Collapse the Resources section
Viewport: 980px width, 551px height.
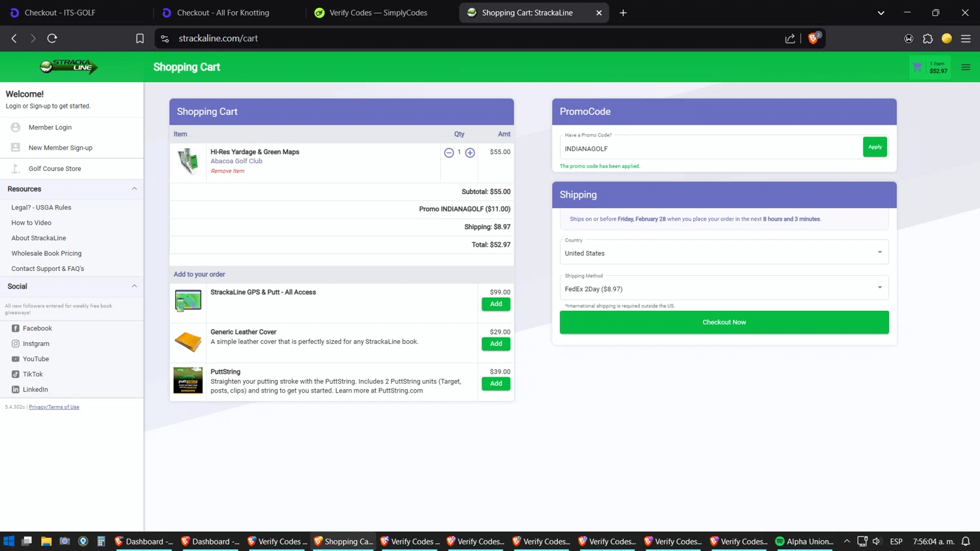tap(135, 189)
